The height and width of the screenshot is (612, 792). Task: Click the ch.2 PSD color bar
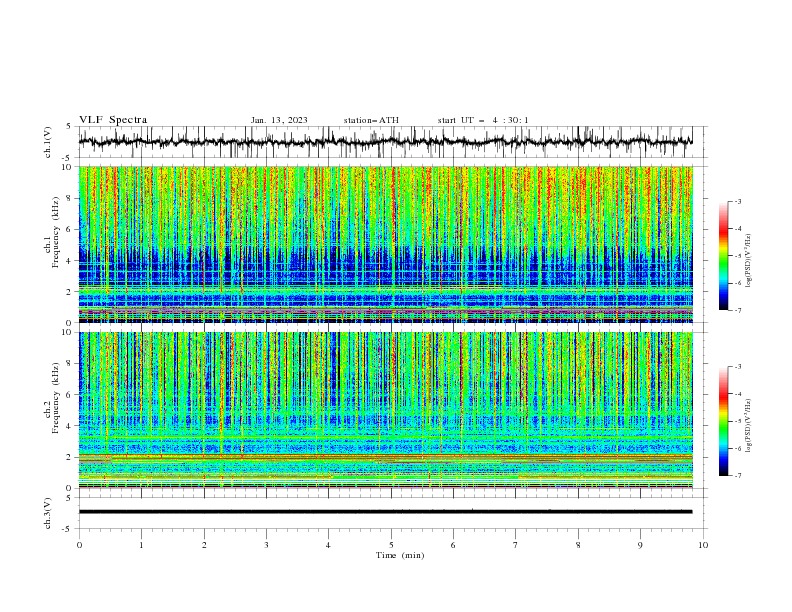tap(723, 421)
